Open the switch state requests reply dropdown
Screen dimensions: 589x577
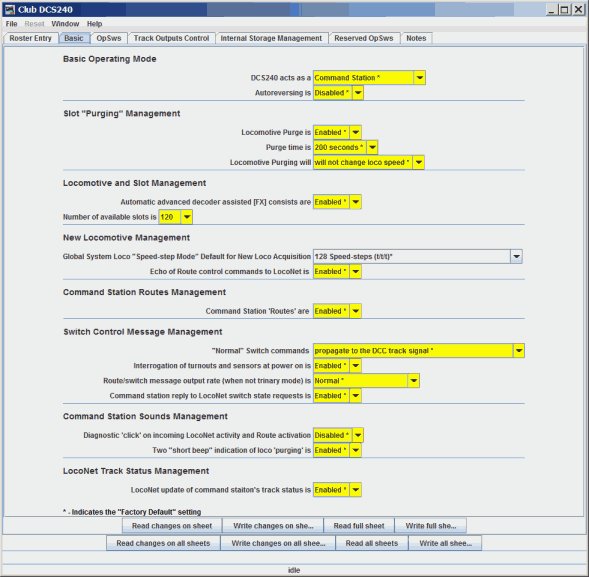pos(337,396)
